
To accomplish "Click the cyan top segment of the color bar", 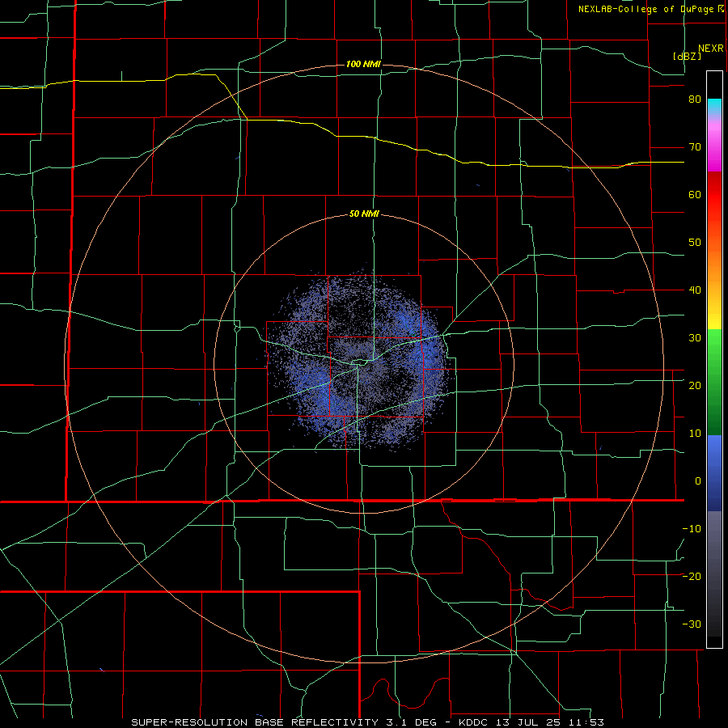I will pos(714,107).
